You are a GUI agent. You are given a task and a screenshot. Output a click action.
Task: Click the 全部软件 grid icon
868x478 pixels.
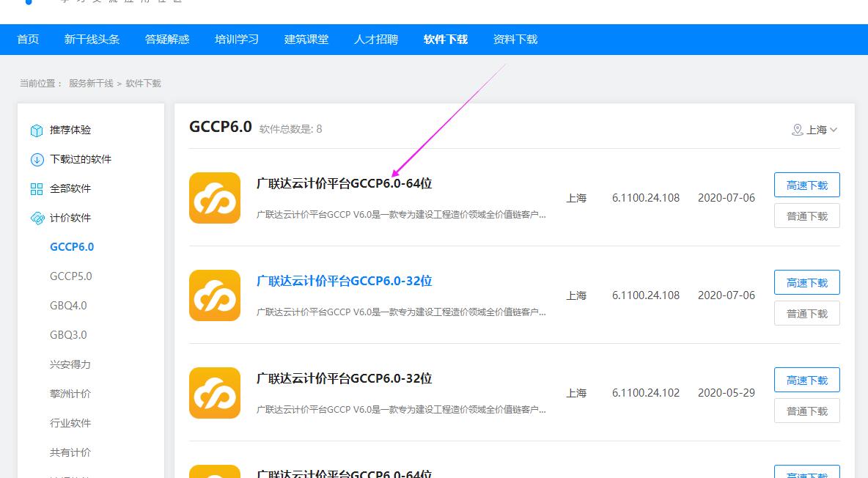(37, 189)
